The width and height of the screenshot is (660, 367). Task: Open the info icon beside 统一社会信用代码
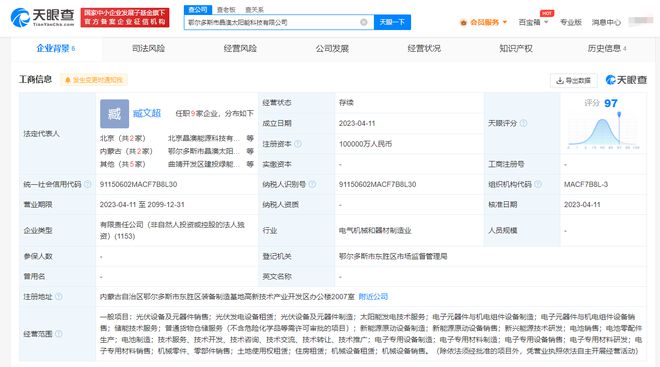pyautogui.click(x=87, y=184)
